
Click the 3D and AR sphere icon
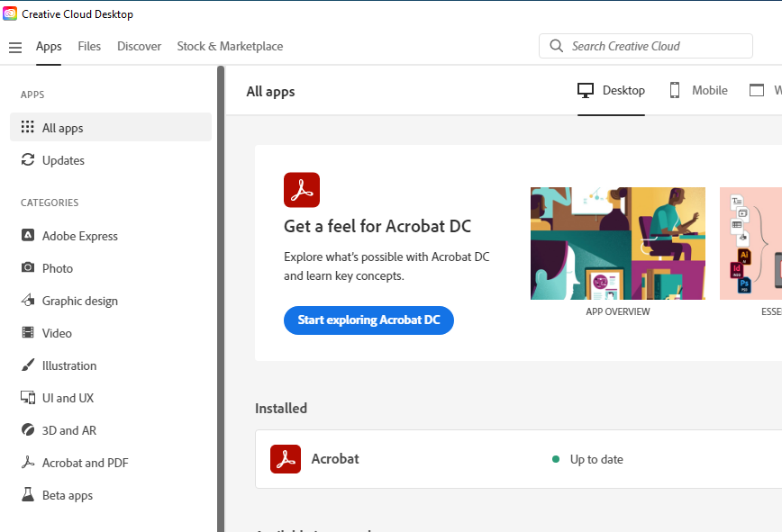point(27,430)
